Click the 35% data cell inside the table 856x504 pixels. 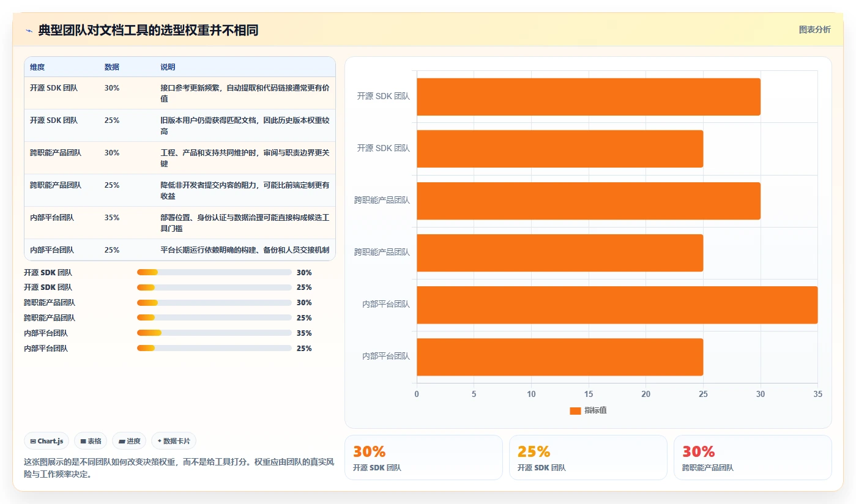pos(112,217)
